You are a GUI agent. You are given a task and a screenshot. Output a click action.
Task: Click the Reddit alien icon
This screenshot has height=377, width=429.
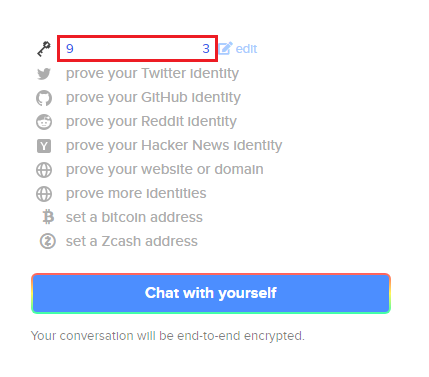click(x=44, y=122)
